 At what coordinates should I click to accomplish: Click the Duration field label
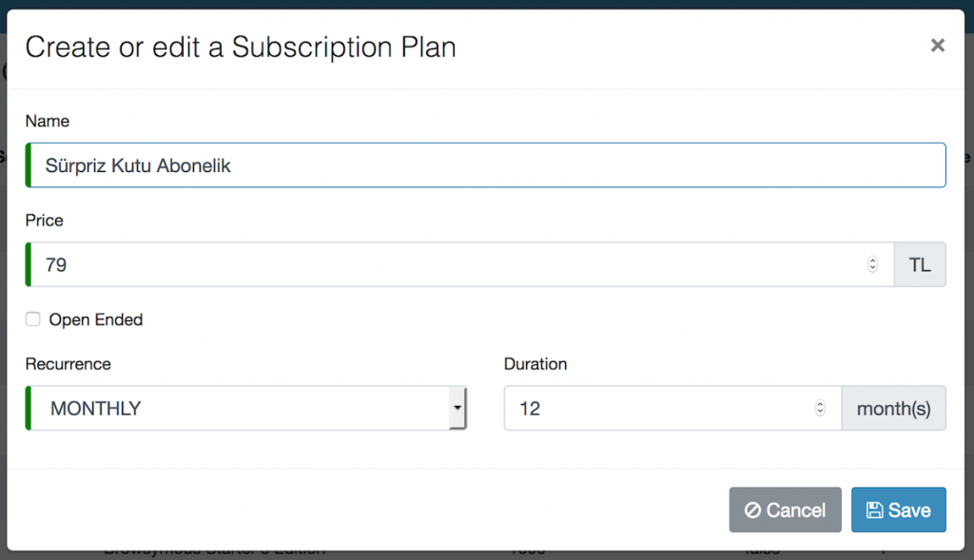[536, 364]
